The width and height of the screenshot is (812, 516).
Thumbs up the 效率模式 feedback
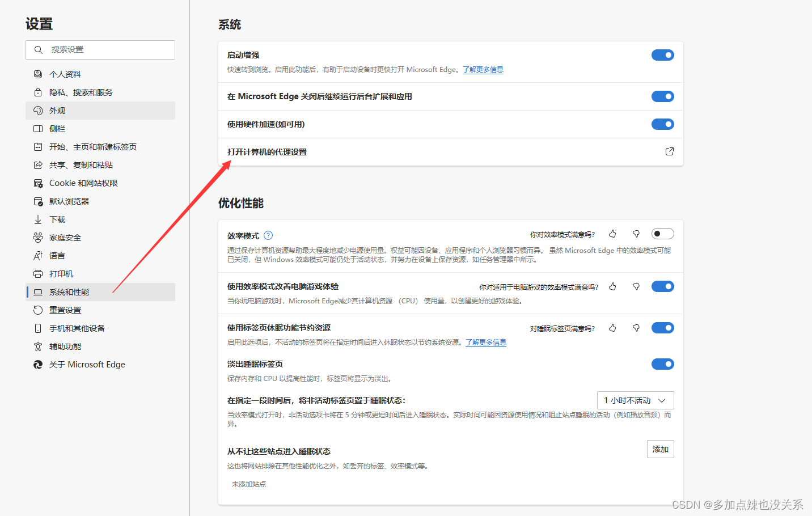(x=612, y=234)
